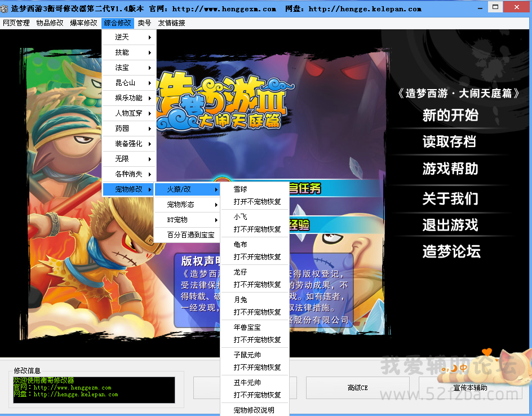Screen dimensions: 532x416
Task: Maximize the trainer window
Action: point(495,7)
